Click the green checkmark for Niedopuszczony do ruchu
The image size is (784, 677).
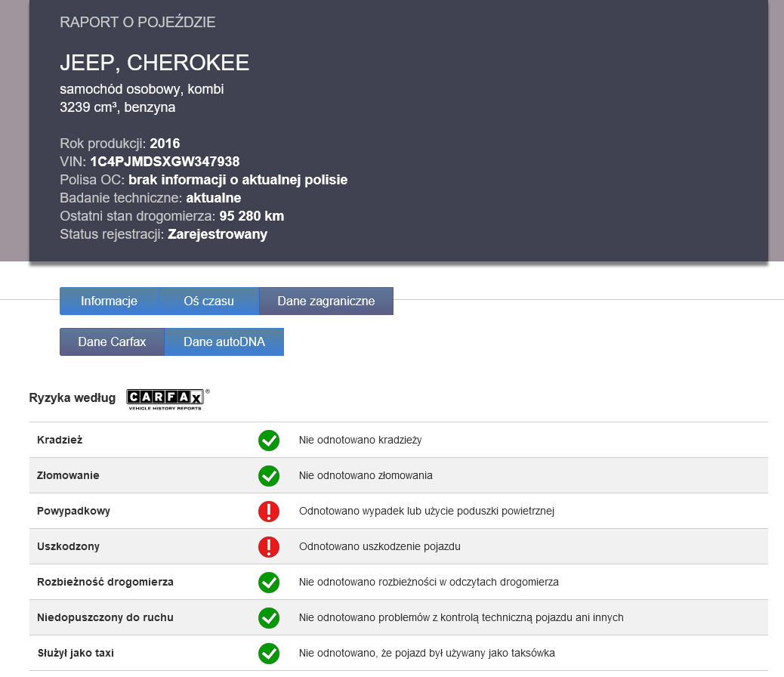click(x=269, y=617)
